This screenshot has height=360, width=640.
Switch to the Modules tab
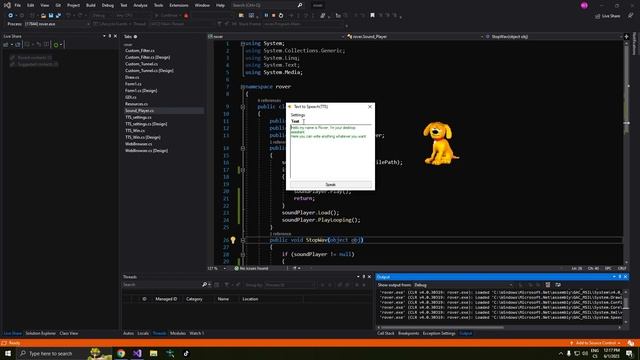(178, 333)
